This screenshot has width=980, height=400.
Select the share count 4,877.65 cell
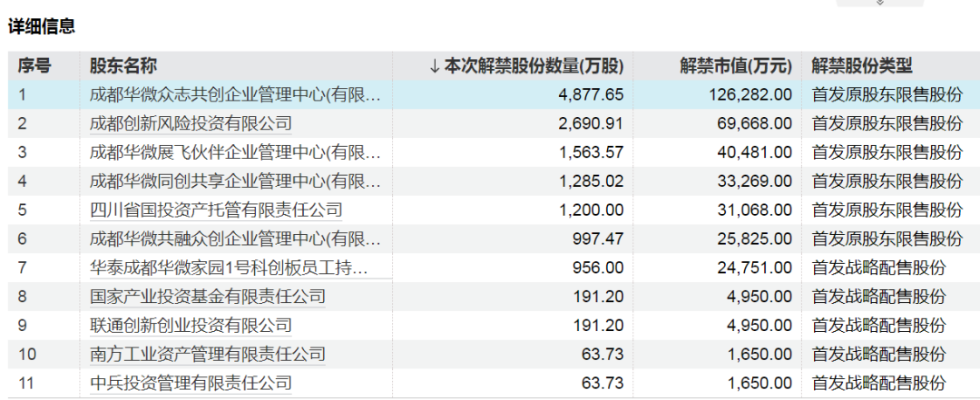(x=591, y=95)
